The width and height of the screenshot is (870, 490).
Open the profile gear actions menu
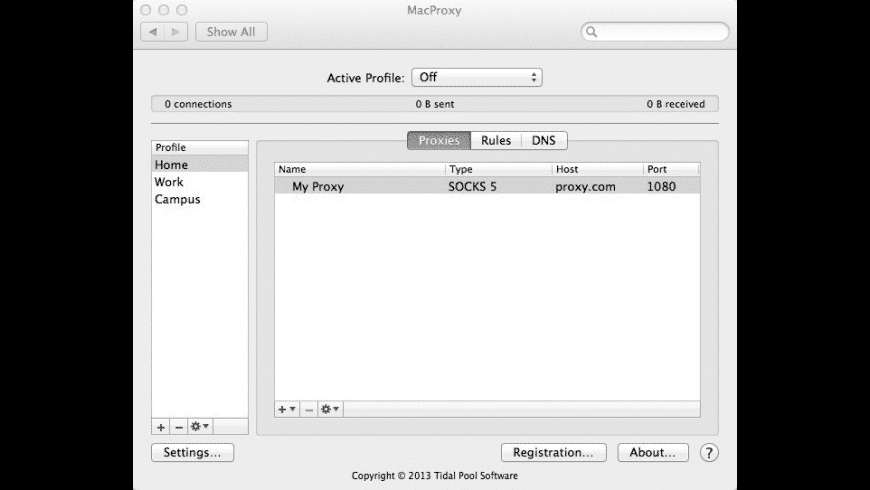click(x=200, y=427)
